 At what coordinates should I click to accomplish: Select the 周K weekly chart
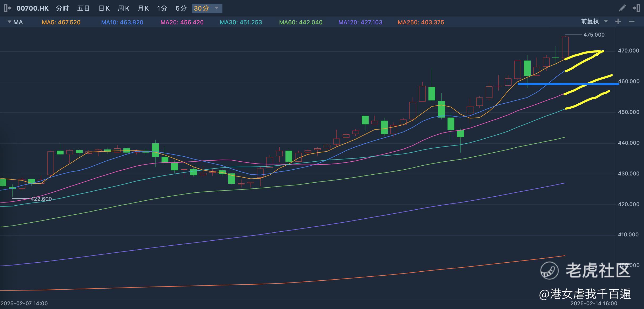(123, 8)
